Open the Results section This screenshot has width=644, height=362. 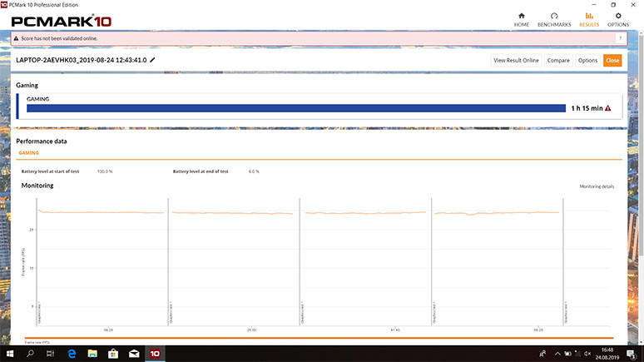tap(589, 20)
